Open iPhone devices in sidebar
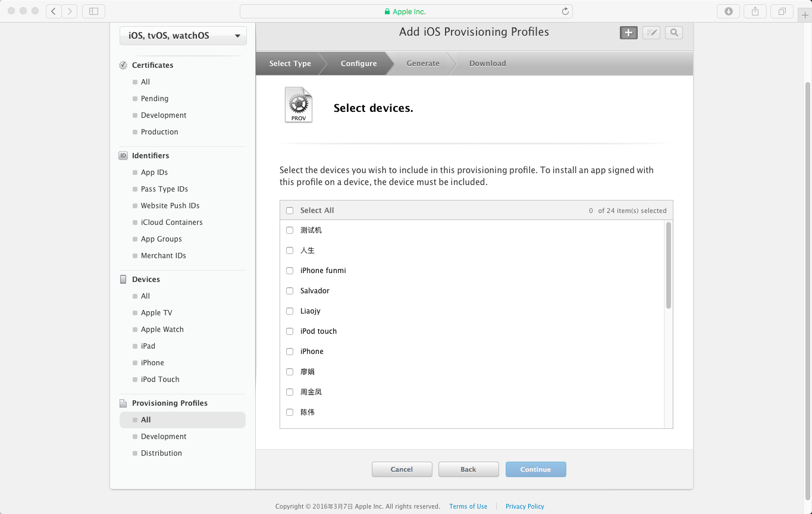This screenshot has height=514, width=812. 152,363
